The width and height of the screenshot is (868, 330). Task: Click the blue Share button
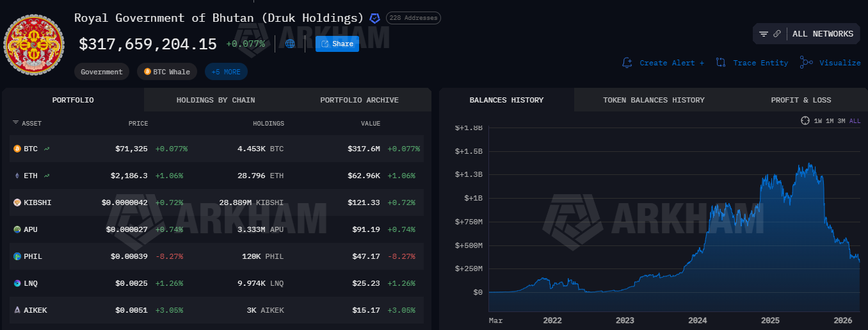pyautogui.click(x=337, y=44)
